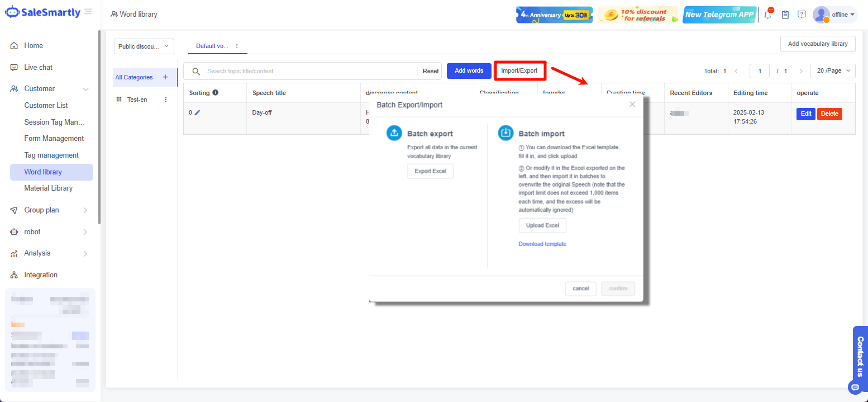Viewport: 868px width, 402px height.
Task: Open the clipboard task icon in header
Action: click(785, 15)
